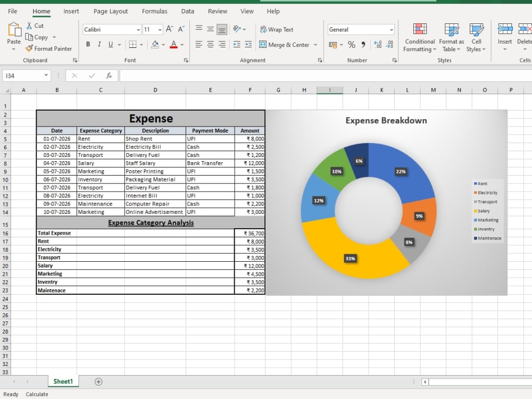Open the Calibri font name dropdown
Image resolution: width=532 pixels, height=399 pixels.
pos(138,29)
